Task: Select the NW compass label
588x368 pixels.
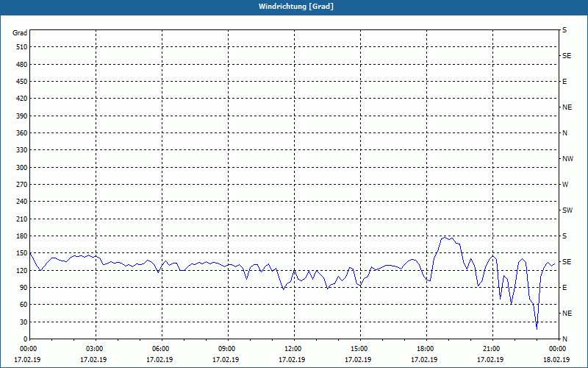Action: click(567, 159)
